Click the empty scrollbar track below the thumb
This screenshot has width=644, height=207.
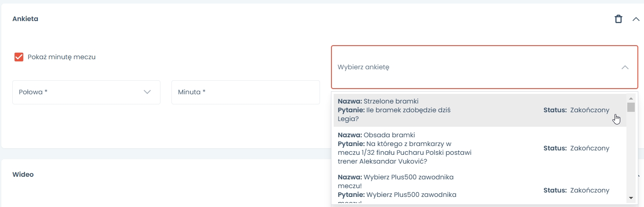coord(631,153)
